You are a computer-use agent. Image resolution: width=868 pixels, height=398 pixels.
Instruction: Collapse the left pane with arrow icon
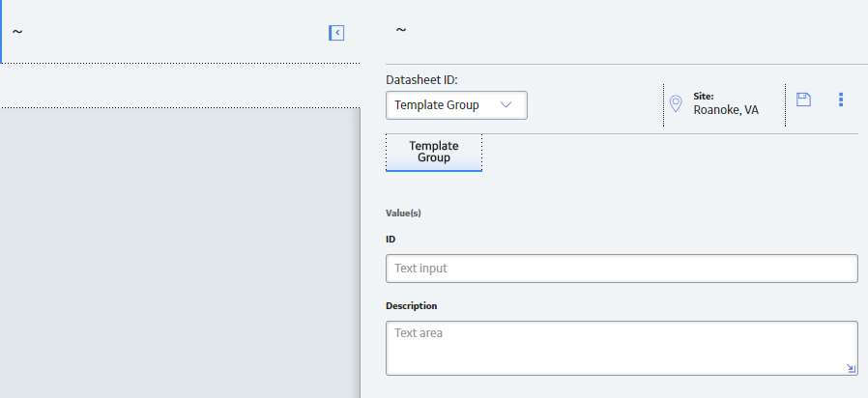click(x=336, y=33)
